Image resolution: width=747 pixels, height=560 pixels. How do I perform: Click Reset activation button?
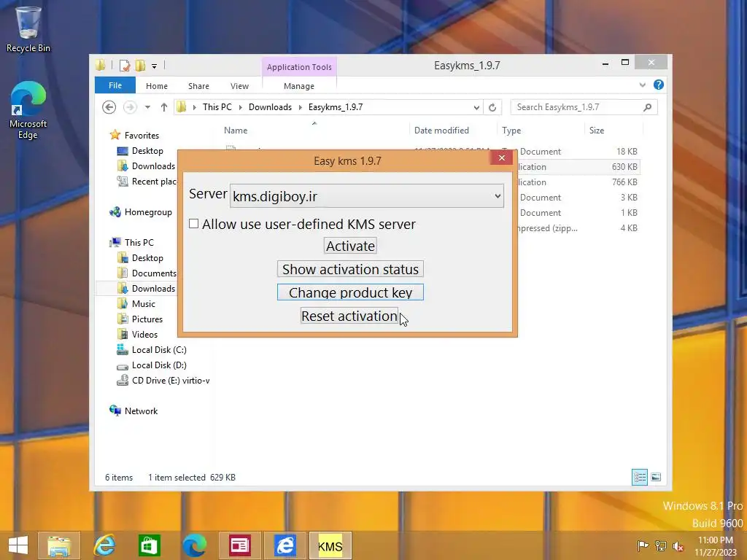349,316
